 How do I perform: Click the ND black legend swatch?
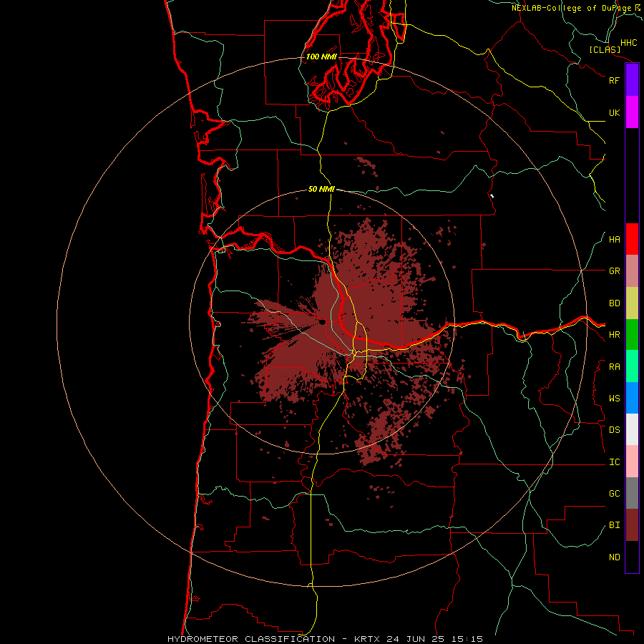pos(632,557)
